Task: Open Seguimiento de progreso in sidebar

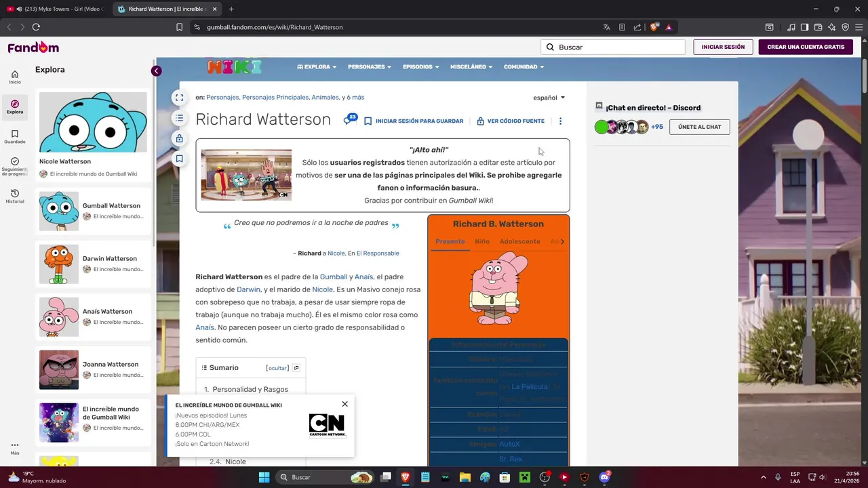Action: (15, 167)
